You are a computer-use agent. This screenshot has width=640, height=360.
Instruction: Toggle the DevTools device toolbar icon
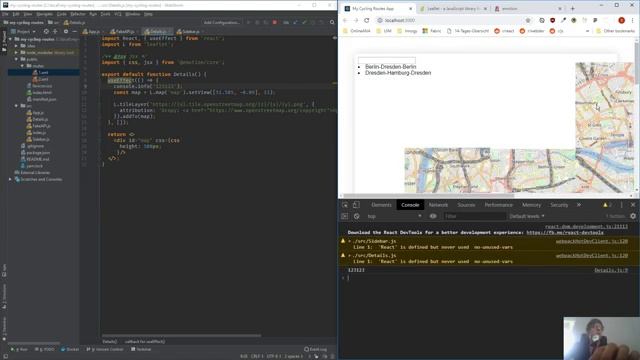coord(356,205)
